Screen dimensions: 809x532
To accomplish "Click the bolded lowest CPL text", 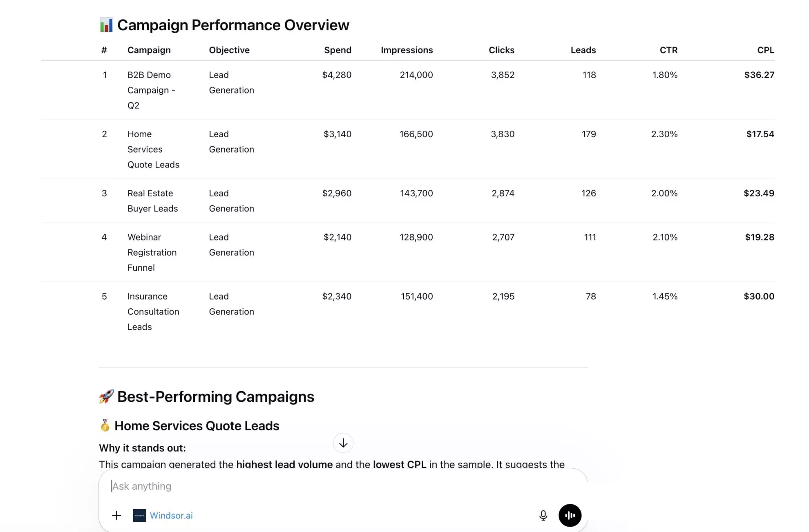I will click(x=399, y=465).
